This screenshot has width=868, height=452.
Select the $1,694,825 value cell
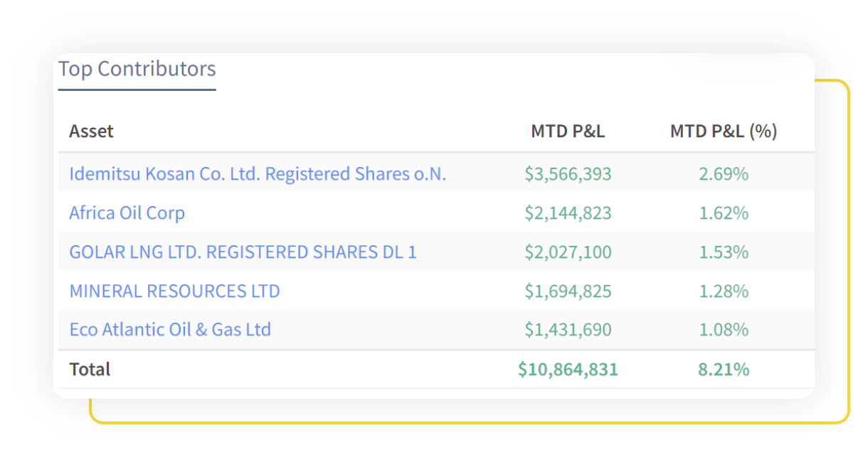point(568,291)
